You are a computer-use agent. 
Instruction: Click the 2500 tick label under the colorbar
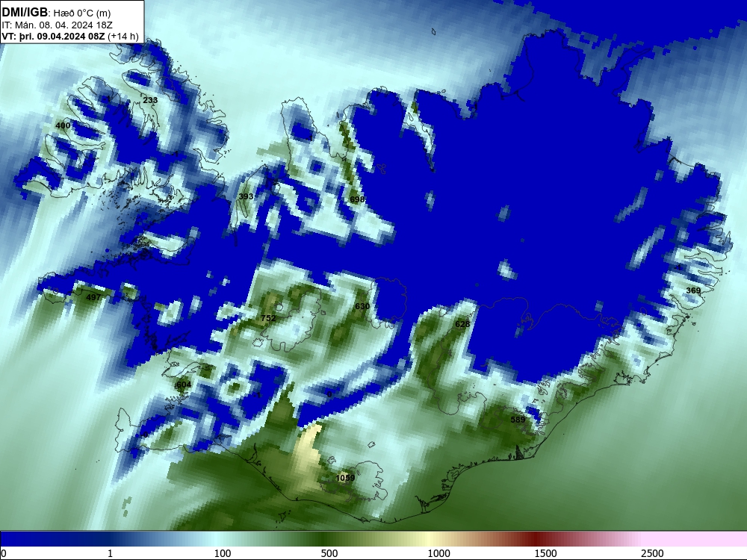(x=652, y=553)
